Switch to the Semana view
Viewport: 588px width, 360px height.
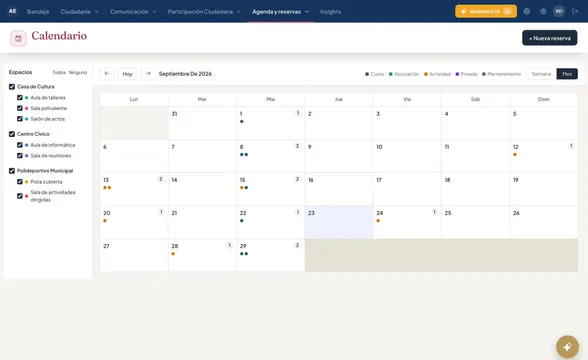point(541,74)
